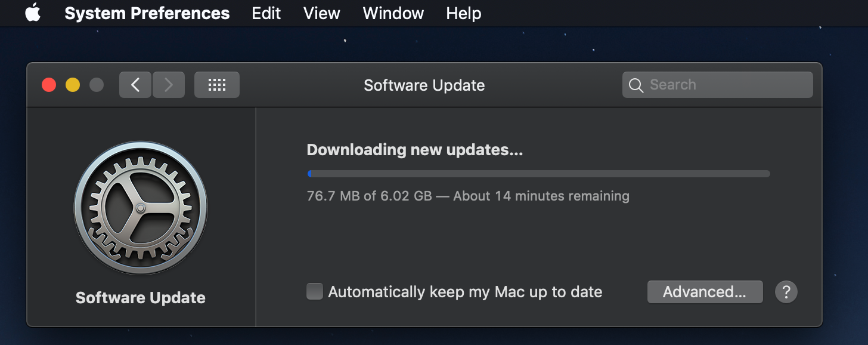Open the Apple menu
The height and width of the screenshot is (345, 868).
point(33,13)
